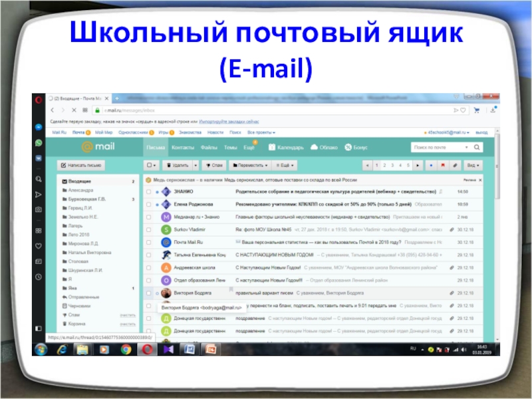Viewport: 532px width, 399px height.
Task: Add bookmark with address bar heart
Action: point(463,110)
